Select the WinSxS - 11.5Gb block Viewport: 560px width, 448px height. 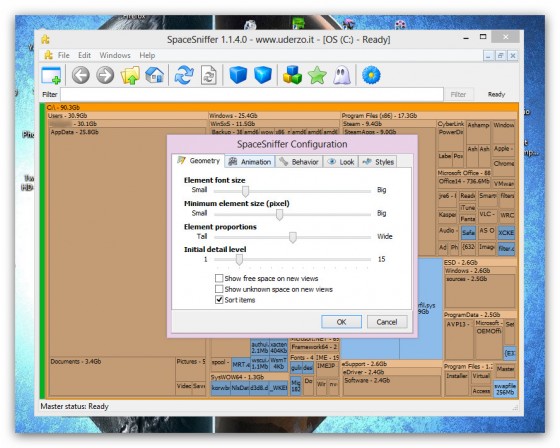click(274, 124)
